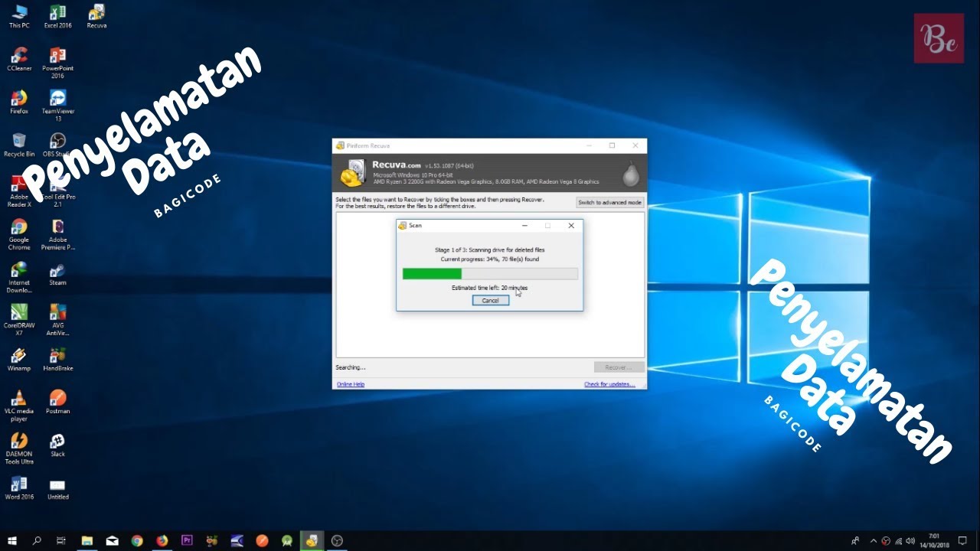Open the People icon in taskbar

click(x=855, y=540)
